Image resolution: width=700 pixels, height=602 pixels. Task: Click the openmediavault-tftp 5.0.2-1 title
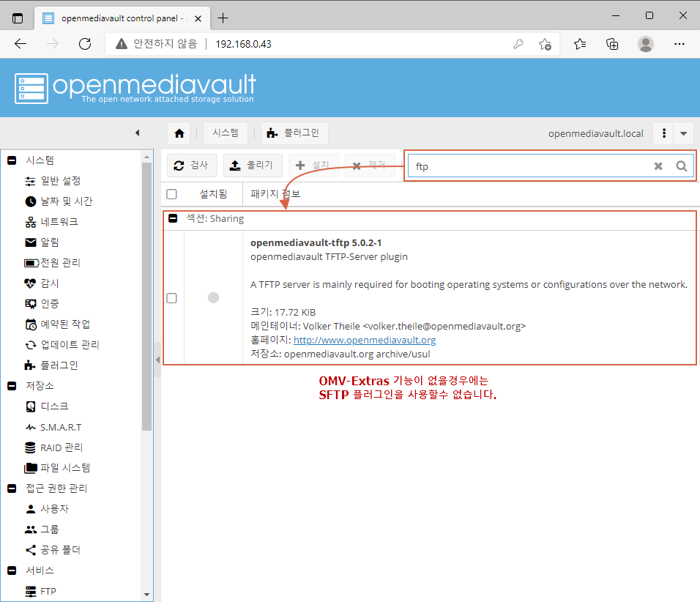coord(316,243)
